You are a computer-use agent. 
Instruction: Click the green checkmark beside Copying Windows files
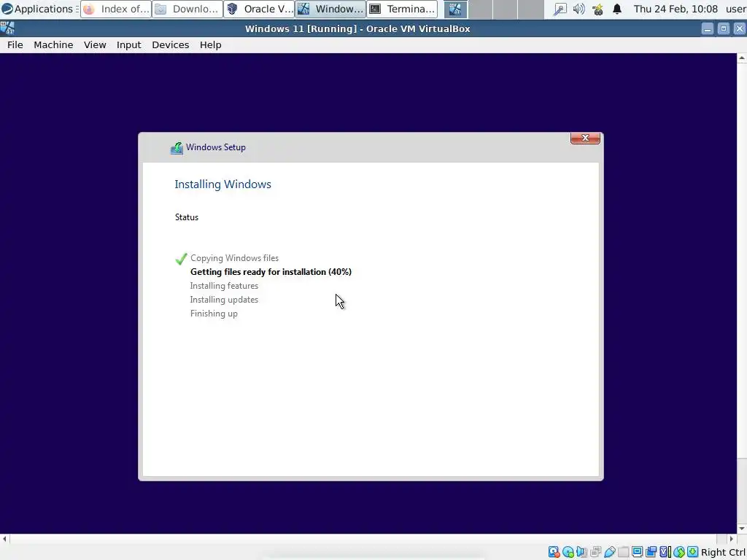[181, 259]
